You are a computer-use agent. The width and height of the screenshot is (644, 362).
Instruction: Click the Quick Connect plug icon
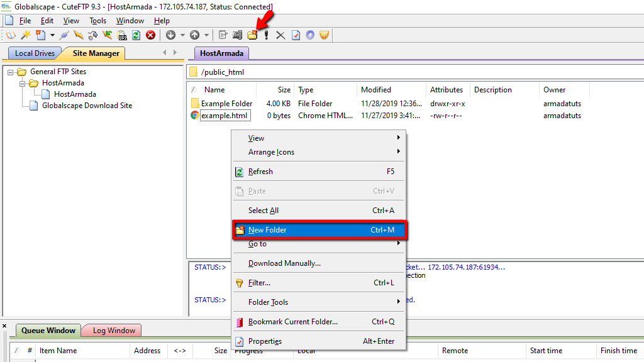pyautogui.click(x=64, y=35)
